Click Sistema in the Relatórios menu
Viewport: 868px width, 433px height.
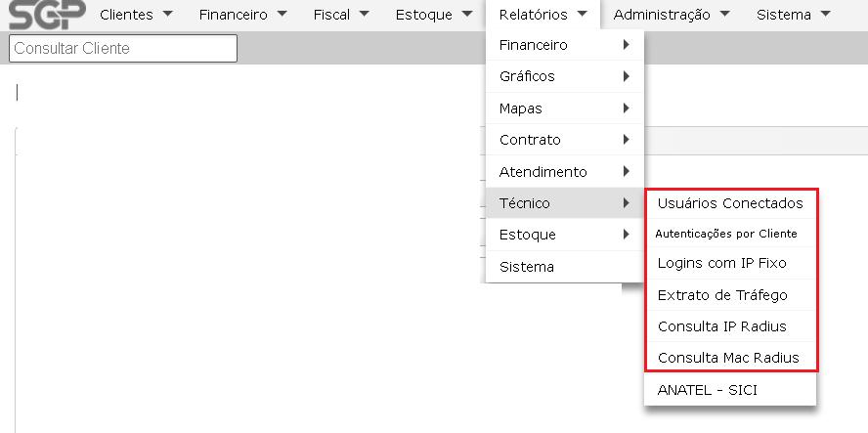pos(527,267)
